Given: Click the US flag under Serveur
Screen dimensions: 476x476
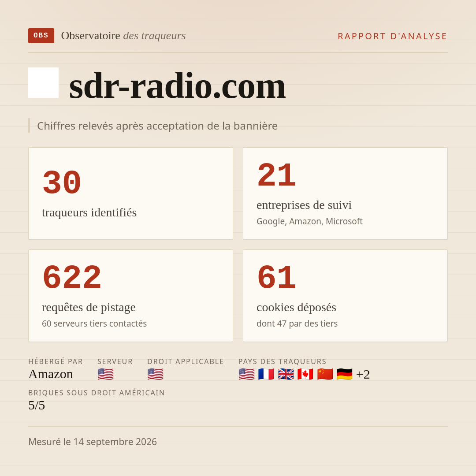Looking at the screenshot, I should (106, 374).
